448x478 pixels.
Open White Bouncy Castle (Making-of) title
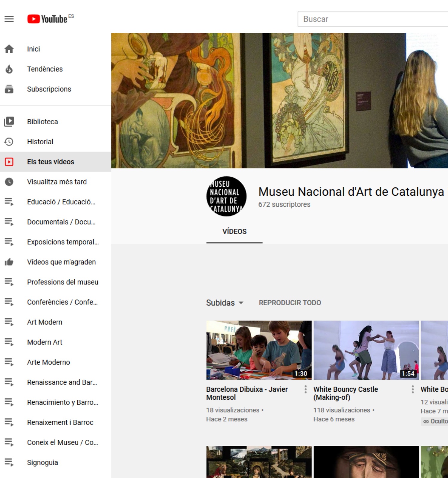click(x=346, y=393)
